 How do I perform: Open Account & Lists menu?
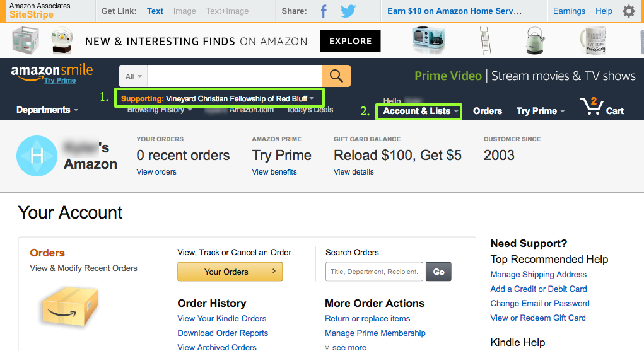coord(420,111)
